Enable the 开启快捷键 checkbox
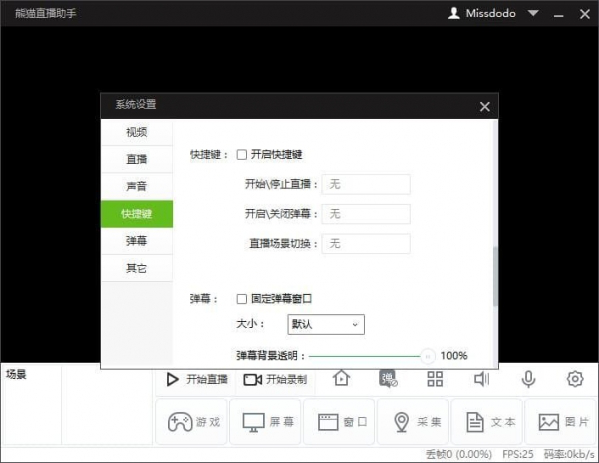This screenshot has width=599, height=463. (x=242, y=155)
